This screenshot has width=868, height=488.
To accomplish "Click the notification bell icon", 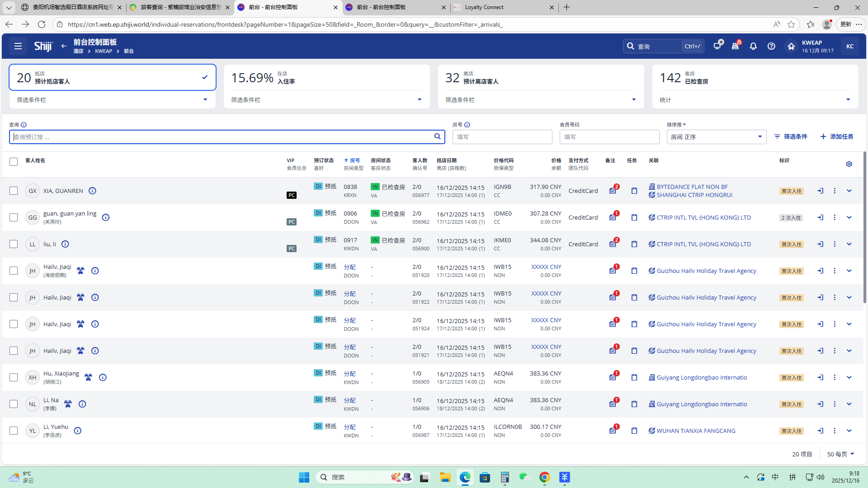I will click(x=753, y=46).
